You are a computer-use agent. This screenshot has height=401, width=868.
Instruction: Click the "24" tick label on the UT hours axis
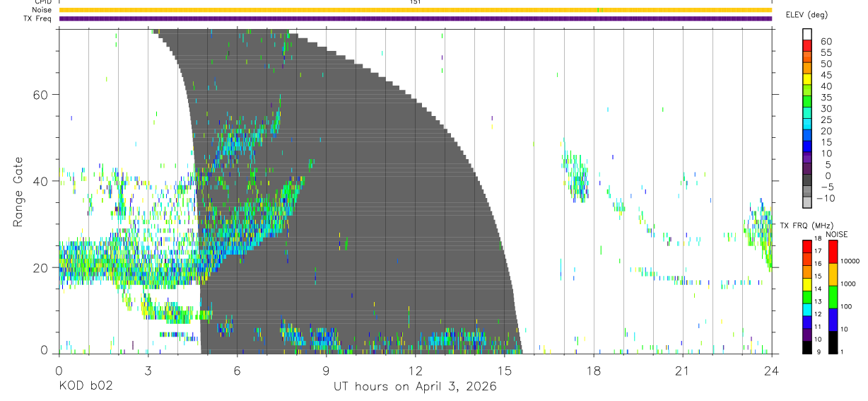(772, 371)
